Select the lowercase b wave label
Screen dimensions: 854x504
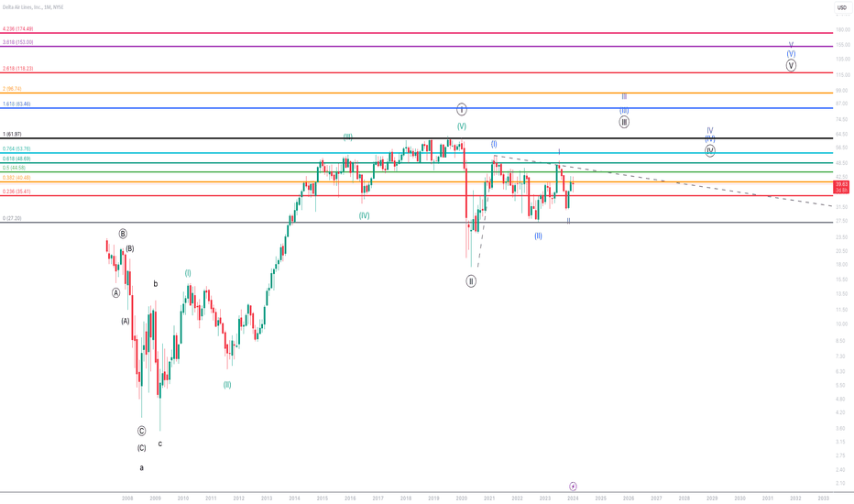pos(155,284)
